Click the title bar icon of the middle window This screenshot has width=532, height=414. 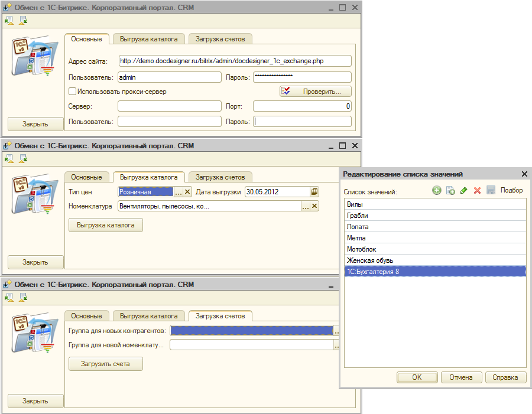(7, 146)
